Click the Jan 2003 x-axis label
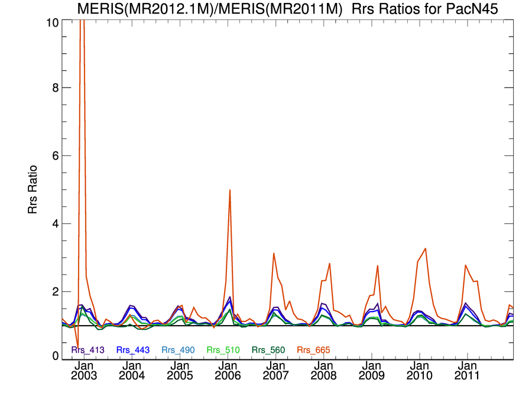 tap(84, 371)
